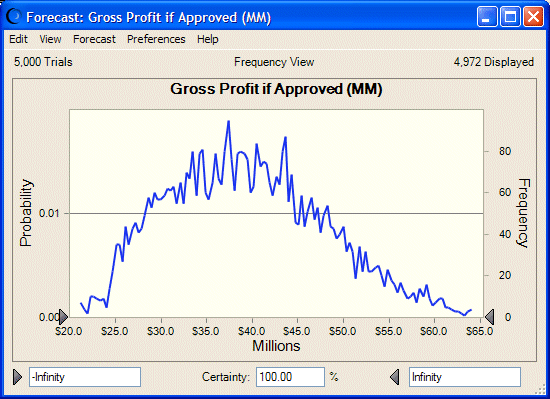550x399 pixels.
Task: Minimize the Forecast window
Action: [x=487, y=16]
